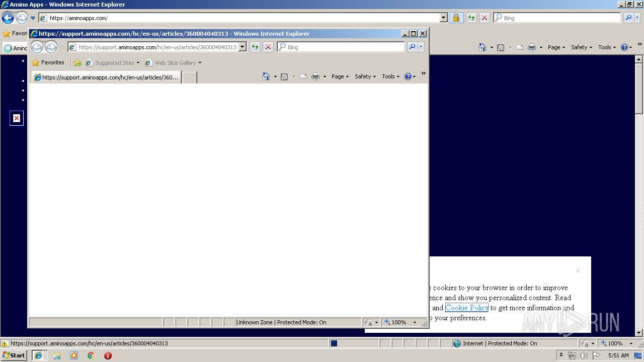Click red Opera-style icon on taskbar
The width and height of the screenshot is (644, 362).
(108, 355)
